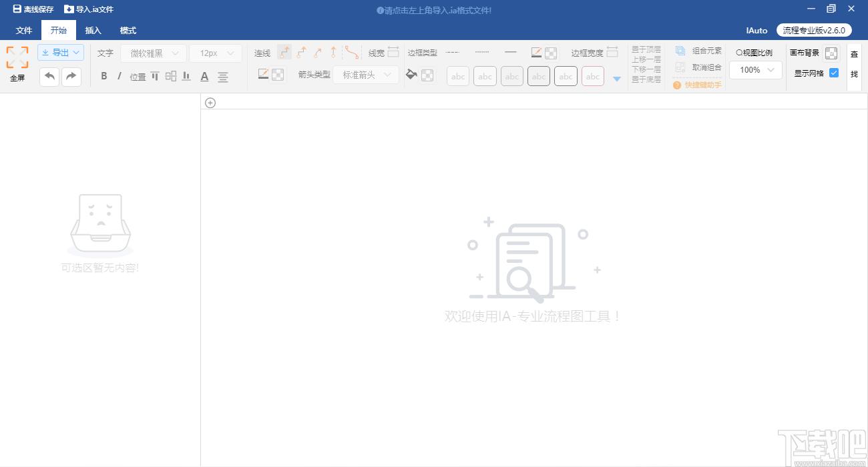Select the dotted border type
The height and width of the screenshot is (467, 868).
coord(482,52)
